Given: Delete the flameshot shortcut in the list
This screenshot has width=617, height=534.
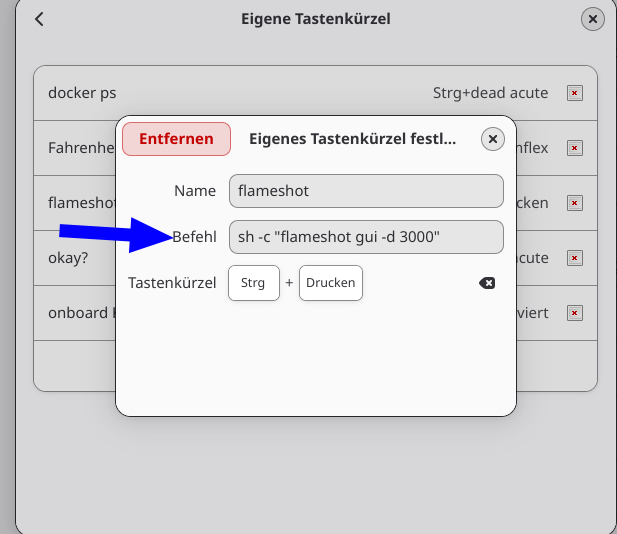Looking at the screenshot, I should pyautogui.click(x=575, y=203).
